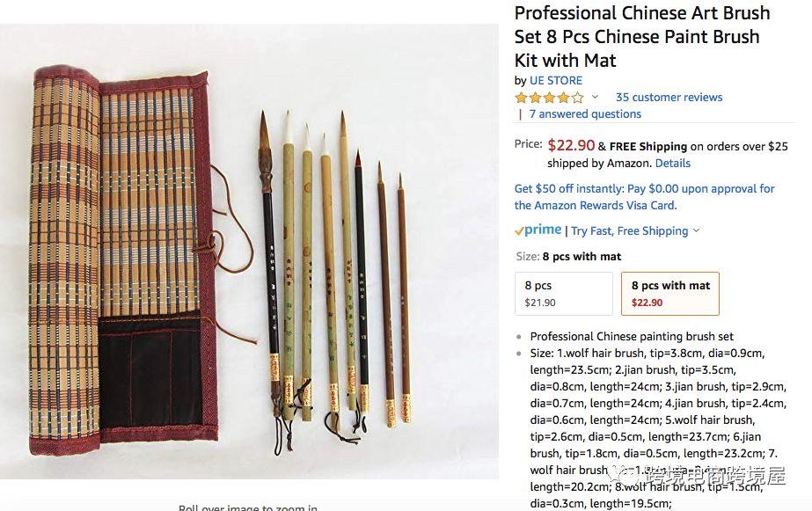Open 35 customer reviews
The width and height of the screenshot is (812, 511).
[669, 98]
